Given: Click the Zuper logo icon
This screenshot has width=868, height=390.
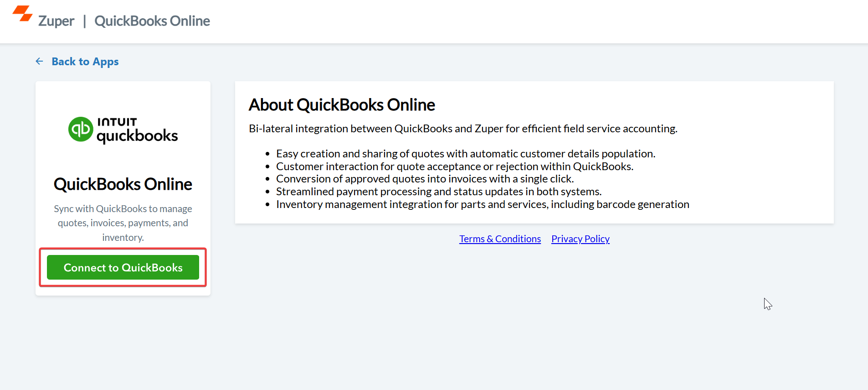Looking at the screenshot, I should point(22,14).
